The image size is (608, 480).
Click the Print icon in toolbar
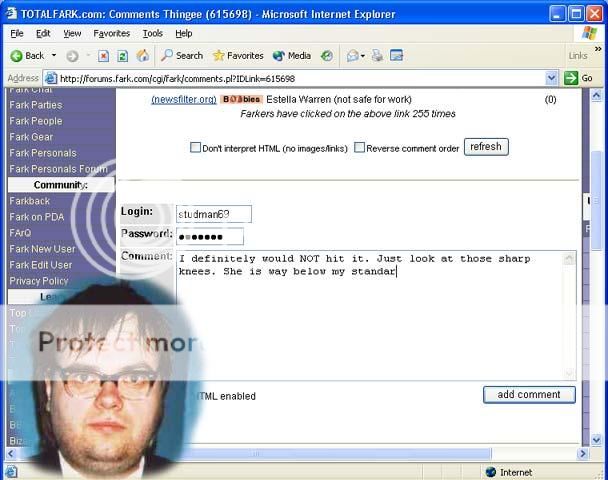pyautogui.click(x=378, y=56)
